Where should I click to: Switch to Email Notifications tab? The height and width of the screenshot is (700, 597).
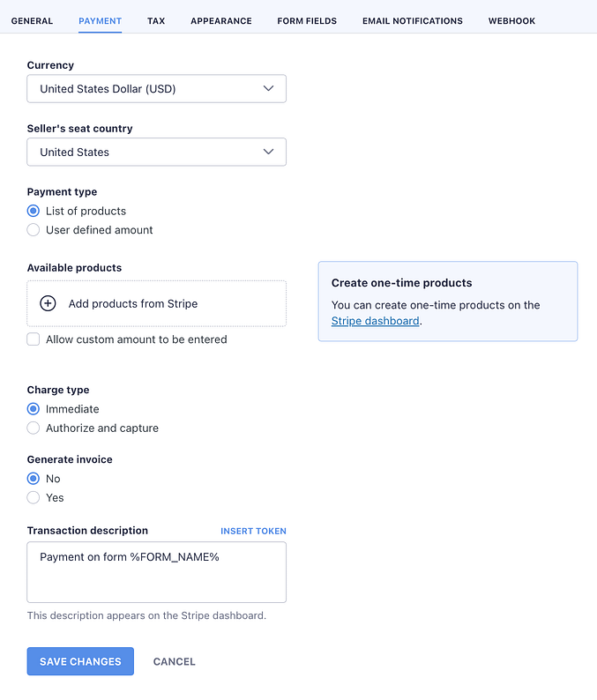(x=413, y=21)
